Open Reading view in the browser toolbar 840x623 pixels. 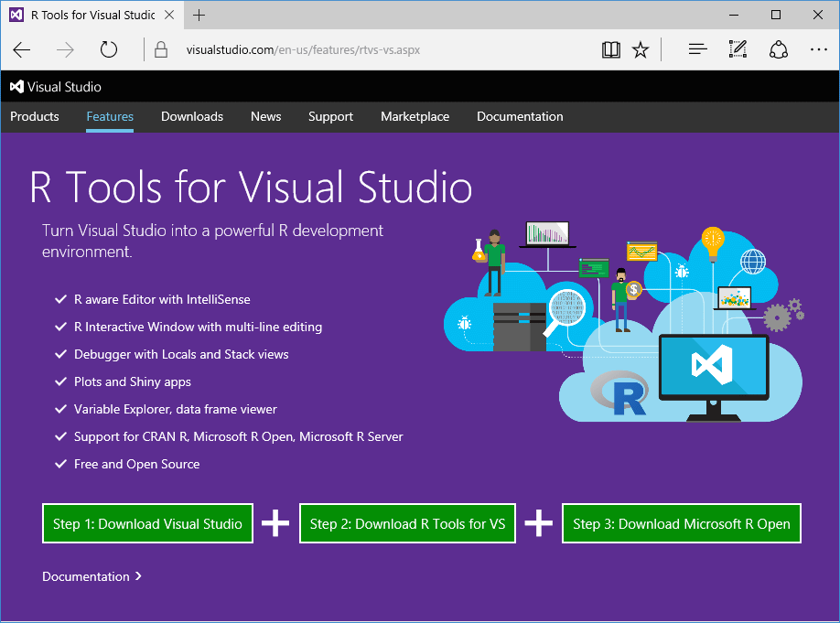click(x=610, y=49)
